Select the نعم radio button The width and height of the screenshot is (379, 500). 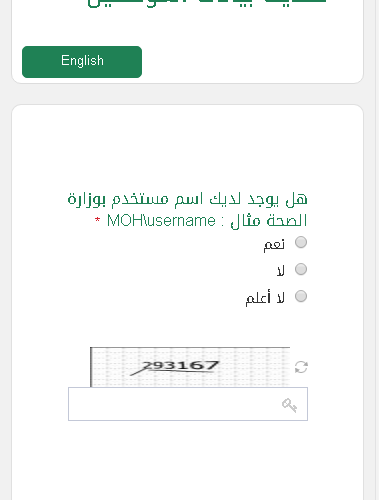pyautogui.click(x=301, y=242)
